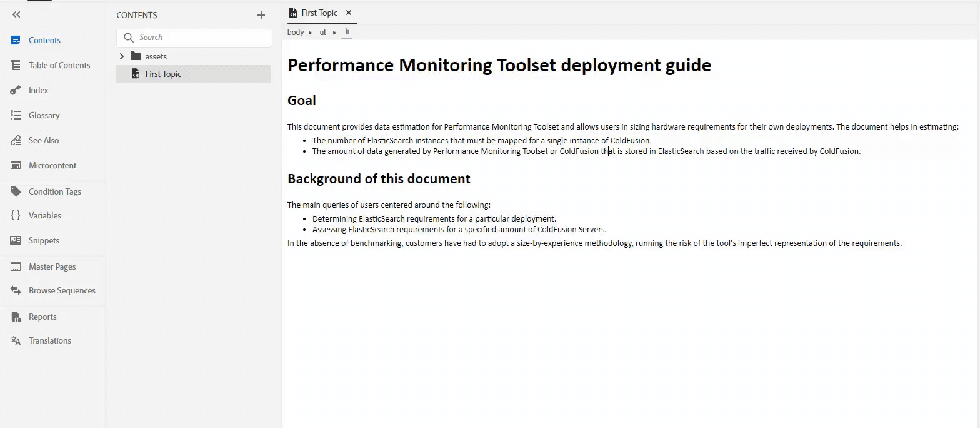Click the search magnifier icon

point(129,38)
